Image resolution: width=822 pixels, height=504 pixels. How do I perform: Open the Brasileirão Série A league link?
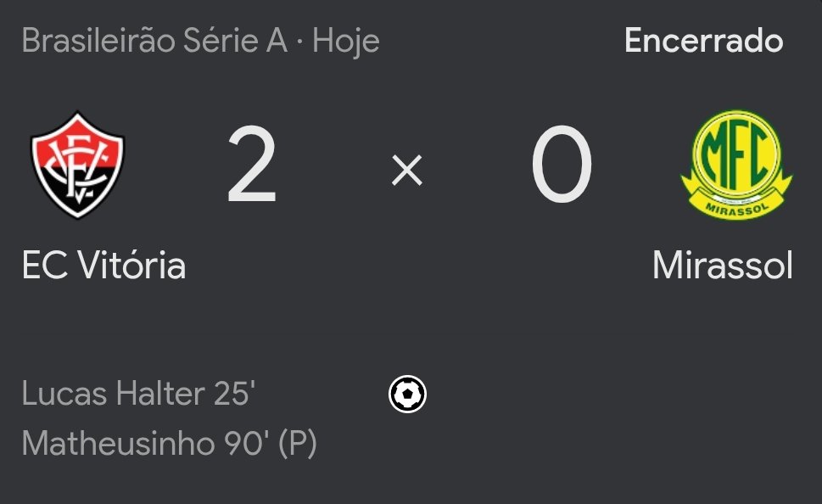pyautogui.click(x=154, y=41)
